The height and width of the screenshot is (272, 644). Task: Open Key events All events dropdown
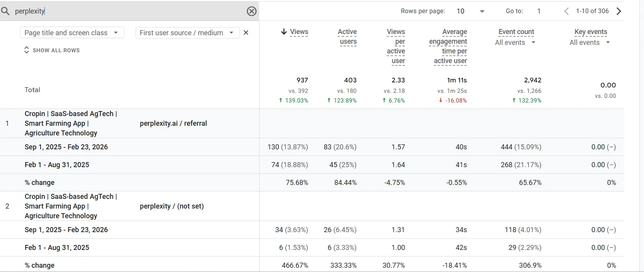pos(590,43)
